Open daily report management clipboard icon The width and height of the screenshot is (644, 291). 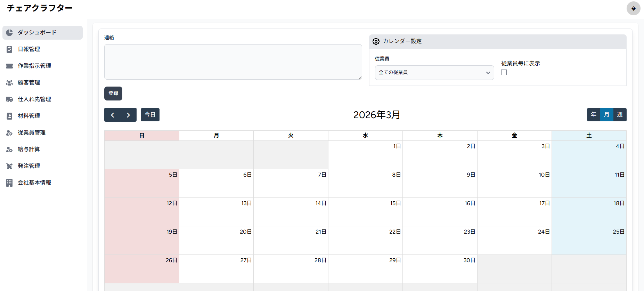point(9,49)
